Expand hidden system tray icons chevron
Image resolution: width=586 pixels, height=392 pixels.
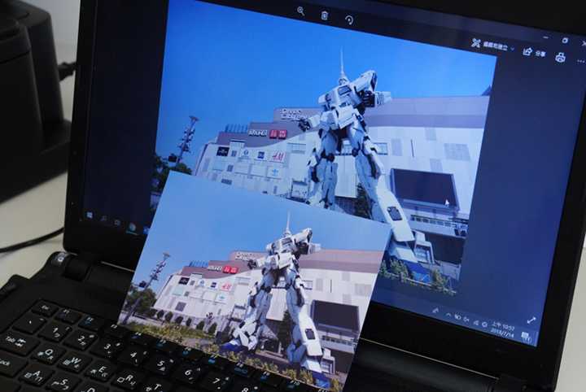coord(448,315)
